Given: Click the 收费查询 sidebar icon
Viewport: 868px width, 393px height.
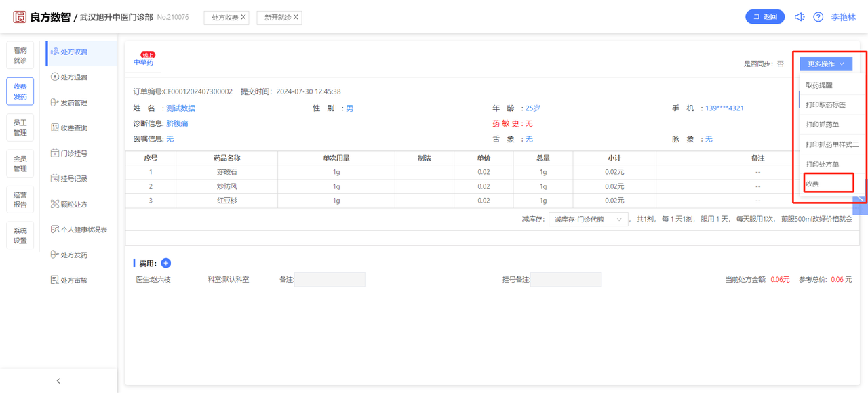Looking at the screenshot, I should click(x=55, y=128).
